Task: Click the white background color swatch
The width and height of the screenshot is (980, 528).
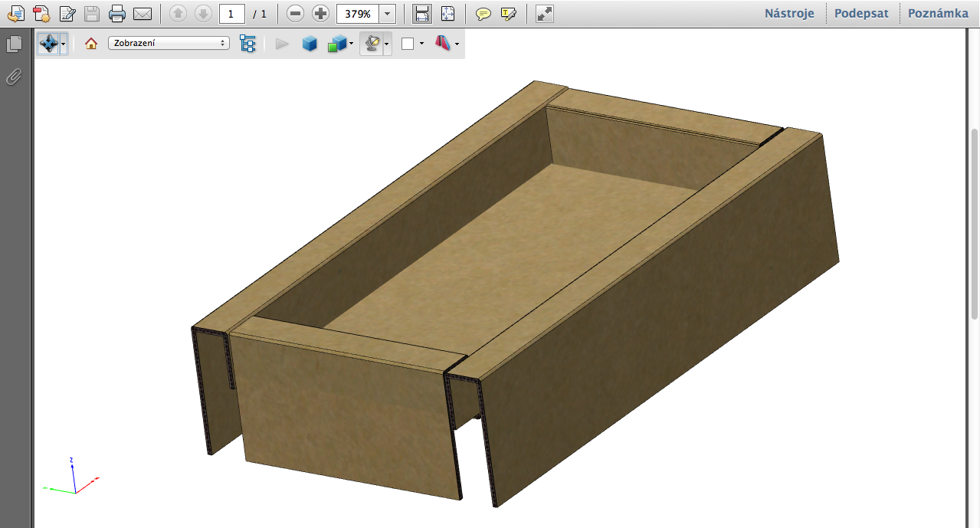Action: pos(408,44)
